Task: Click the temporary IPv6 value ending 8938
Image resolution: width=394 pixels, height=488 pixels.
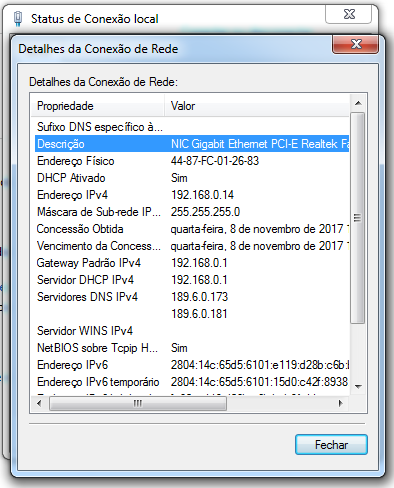Action: (259, 382)
